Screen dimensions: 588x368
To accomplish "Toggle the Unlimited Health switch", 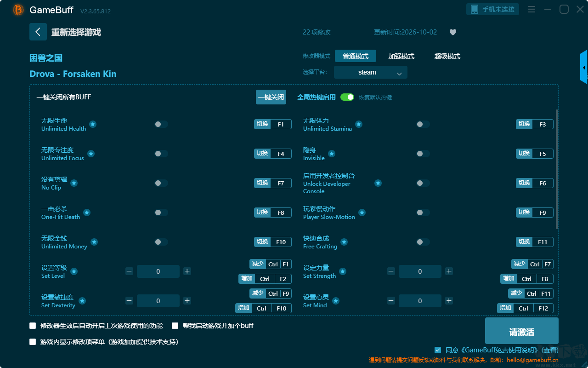I will point(161,124).
